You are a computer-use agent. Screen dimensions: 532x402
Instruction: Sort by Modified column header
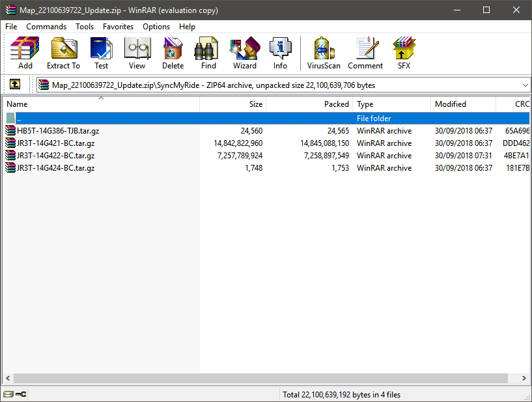pos(464,104)
